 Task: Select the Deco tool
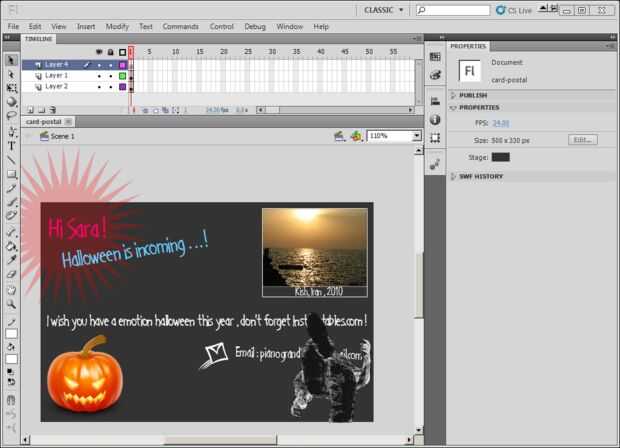(x=11, y=215)
